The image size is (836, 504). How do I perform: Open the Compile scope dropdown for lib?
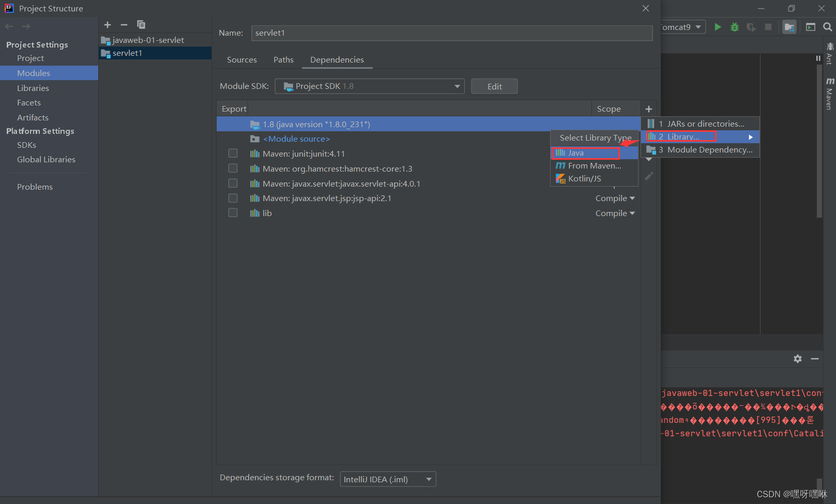(x=615, y=213)
